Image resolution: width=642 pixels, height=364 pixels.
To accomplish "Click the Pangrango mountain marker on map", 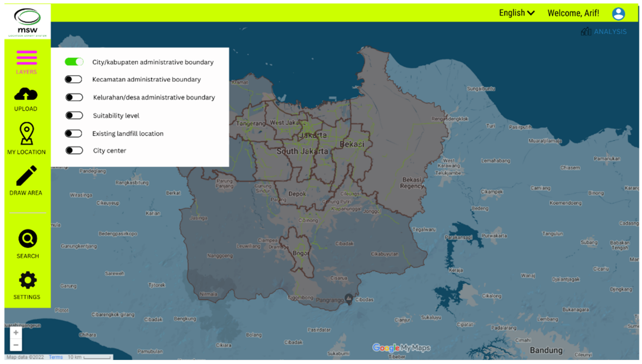I will [x=348, y=299].
